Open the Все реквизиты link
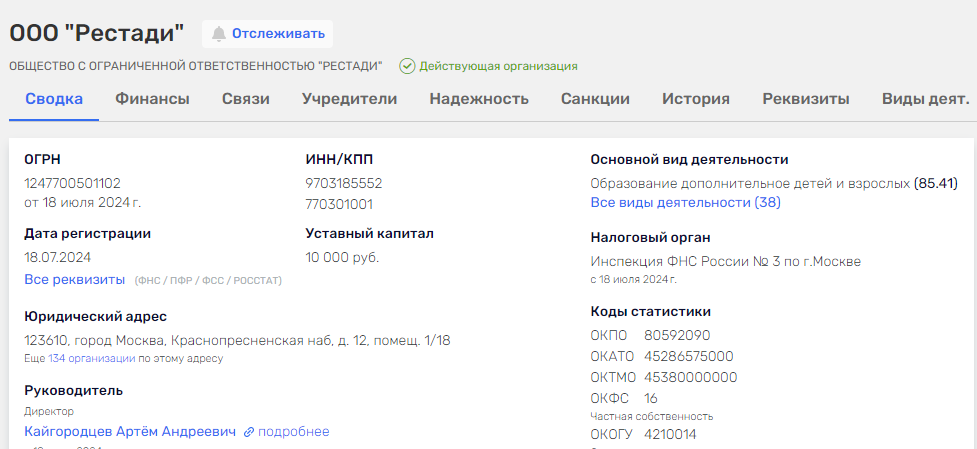The width and height of the screenshot is (977, 449). [75, 280]
